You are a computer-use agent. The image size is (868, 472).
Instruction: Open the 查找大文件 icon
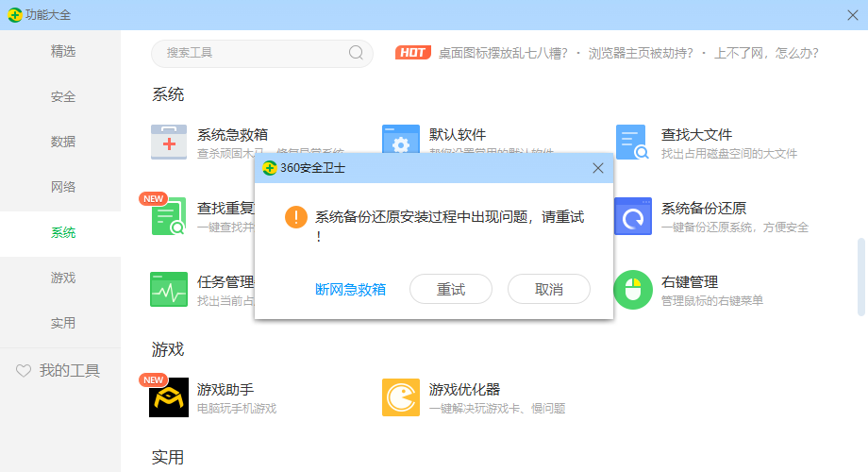[x=632, y=142]
